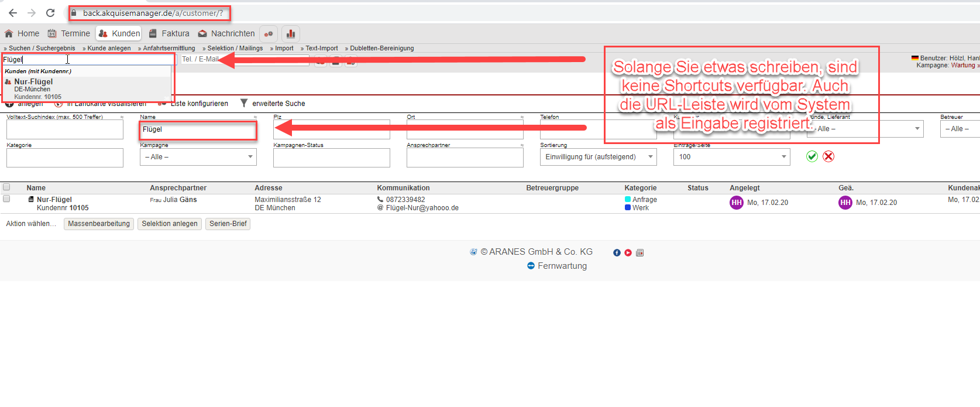Check the Nur-Flügel row checkbox
The image size is (980, 407).
pyautogui.click(x=6, y=199)
